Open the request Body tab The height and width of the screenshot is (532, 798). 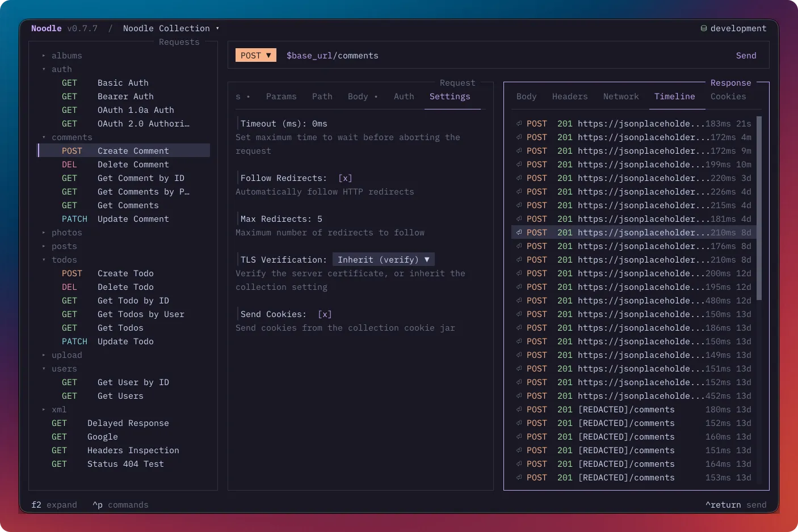pos(358,96)
